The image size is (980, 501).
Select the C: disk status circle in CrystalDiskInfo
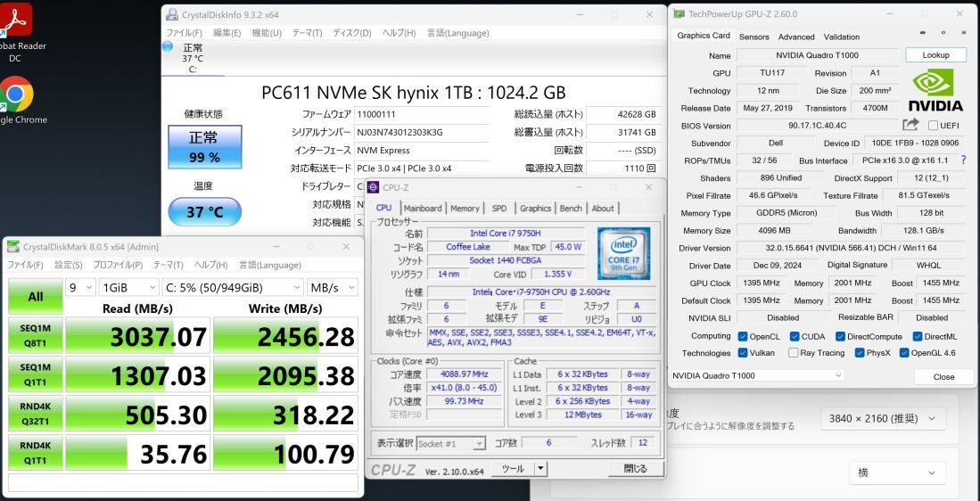(x=168, y=47)
